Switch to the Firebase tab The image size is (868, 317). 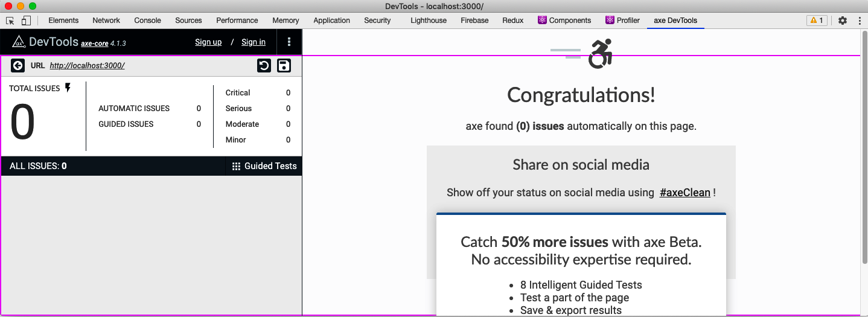point(474,21)
